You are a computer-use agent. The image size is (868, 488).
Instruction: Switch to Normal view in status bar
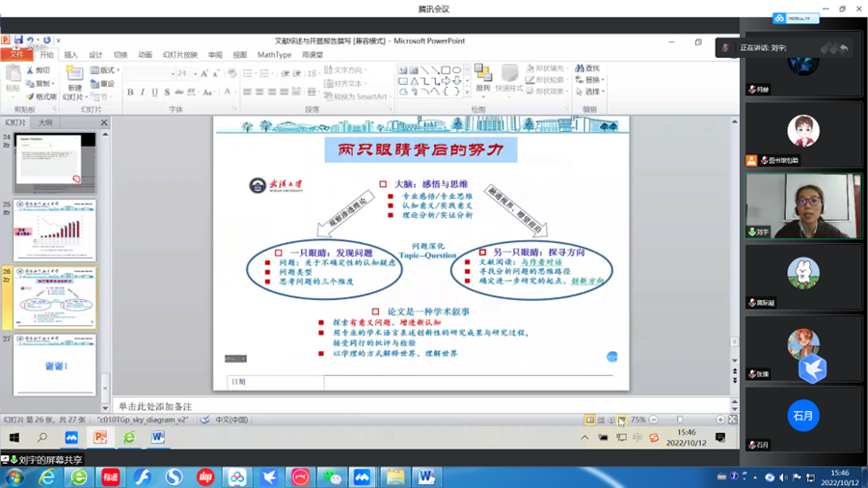click(590, 420)
